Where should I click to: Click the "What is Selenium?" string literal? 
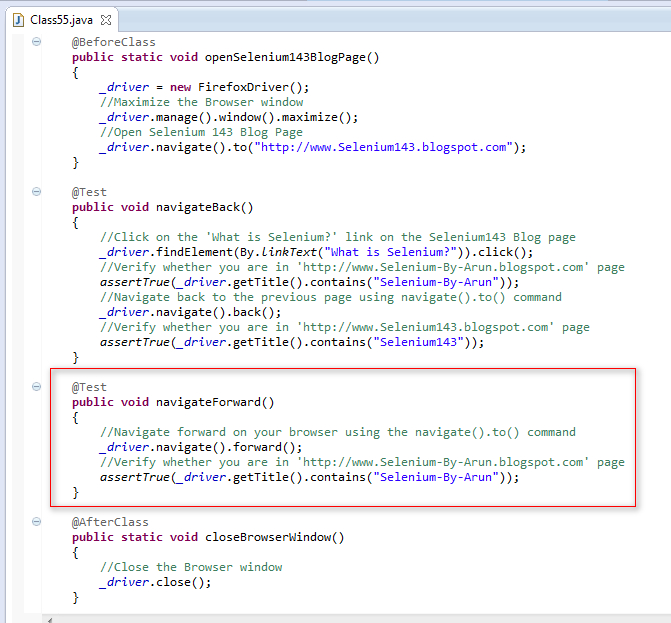point(391,252)
